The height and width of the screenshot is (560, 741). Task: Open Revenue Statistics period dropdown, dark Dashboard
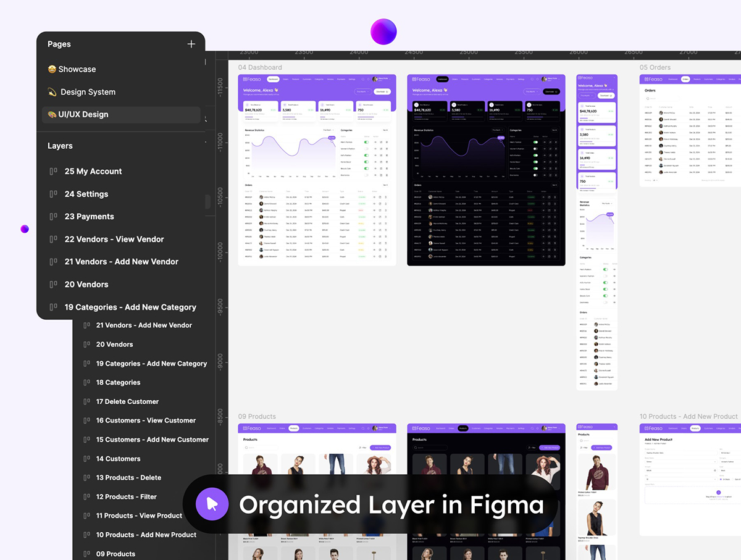coord(498,130)
